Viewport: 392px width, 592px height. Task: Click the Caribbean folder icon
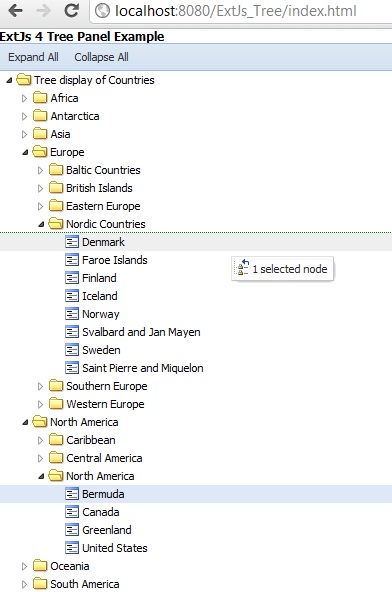point(56,440)
